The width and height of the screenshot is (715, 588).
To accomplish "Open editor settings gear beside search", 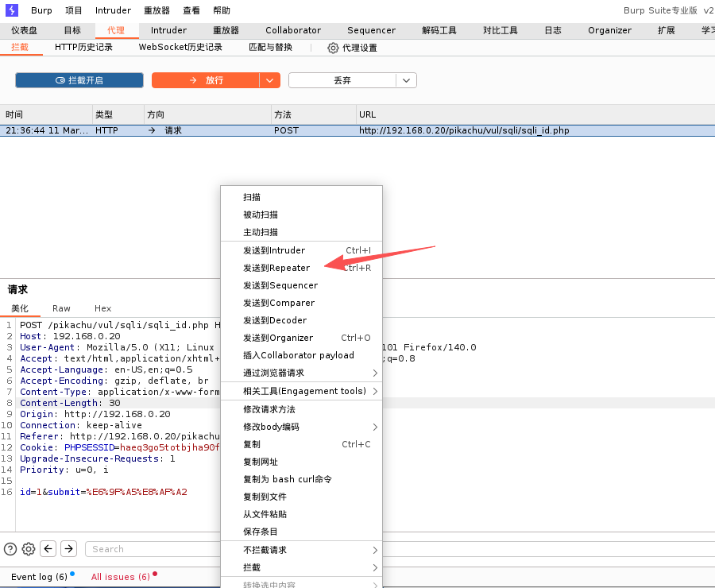I will pos(29,549).
